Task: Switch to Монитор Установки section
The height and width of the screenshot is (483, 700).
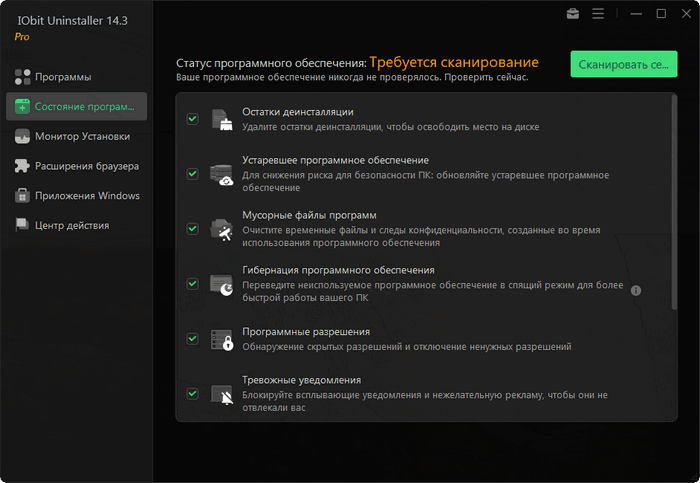Action: (x=82, y=136)
